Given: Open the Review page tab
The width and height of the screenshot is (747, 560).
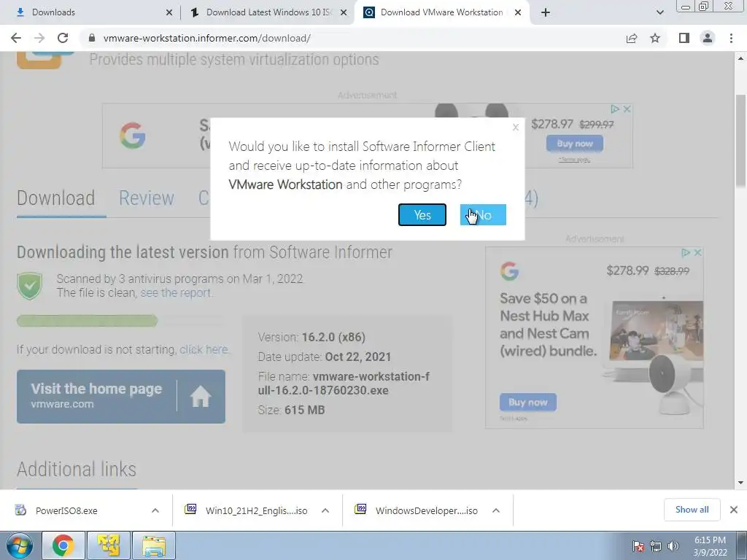Looking at the screenshot, I should [x=146, y=198].
